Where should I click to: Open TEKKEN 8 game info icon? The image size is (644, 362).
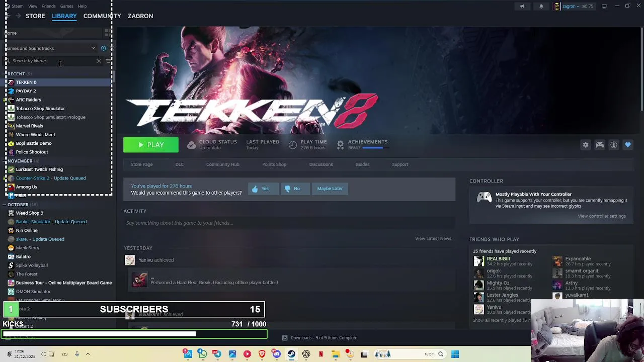pyautogui.click(x=614, y=145)
